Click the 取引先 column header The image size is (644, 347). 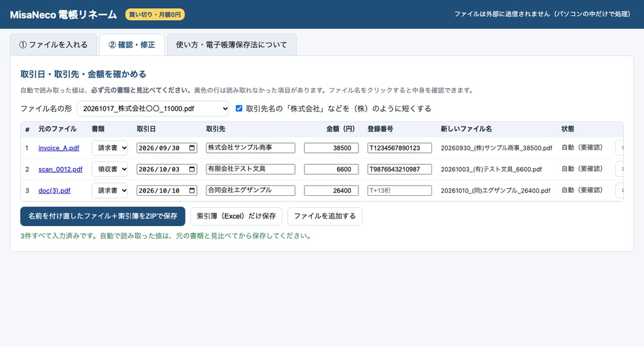pyautogui.click(x=216, y=129)
